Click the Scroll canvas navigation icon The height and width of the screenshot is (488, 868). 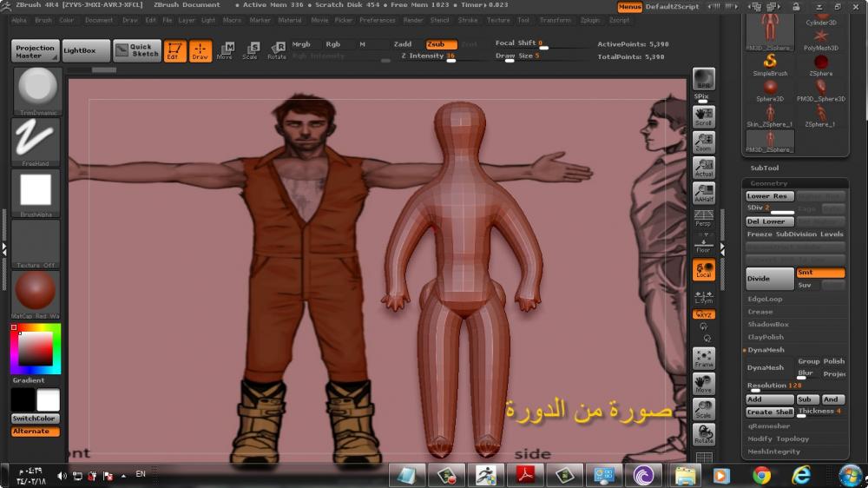click(704, 116)
